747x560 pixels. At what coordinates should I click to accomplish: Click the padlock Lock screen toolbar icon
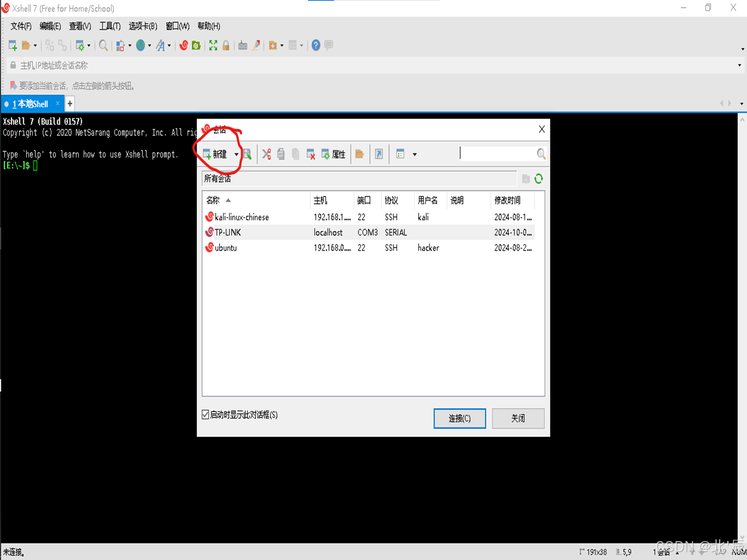[226, 46]
